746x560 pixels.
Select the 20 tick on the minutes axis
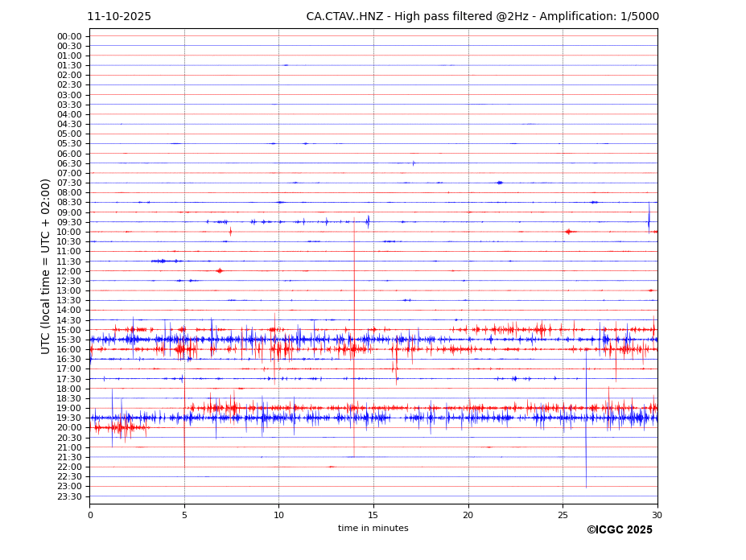(468, 515)
